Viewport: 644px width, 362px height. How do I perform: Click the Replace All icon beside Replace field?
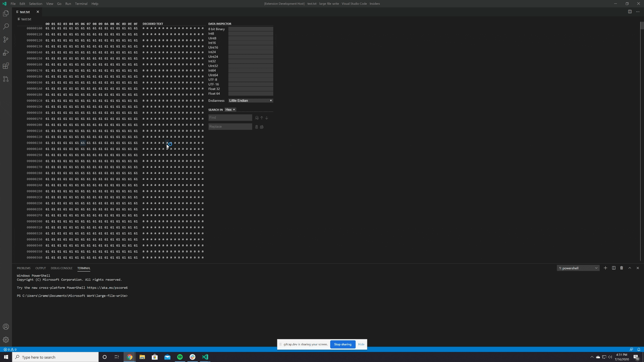(262, 127)
